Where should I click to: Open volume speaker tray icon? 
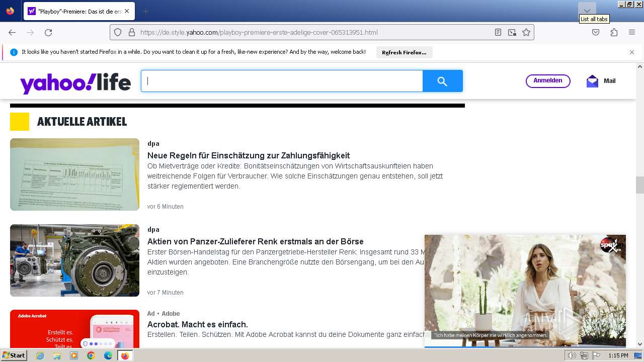tap(572, 355)
